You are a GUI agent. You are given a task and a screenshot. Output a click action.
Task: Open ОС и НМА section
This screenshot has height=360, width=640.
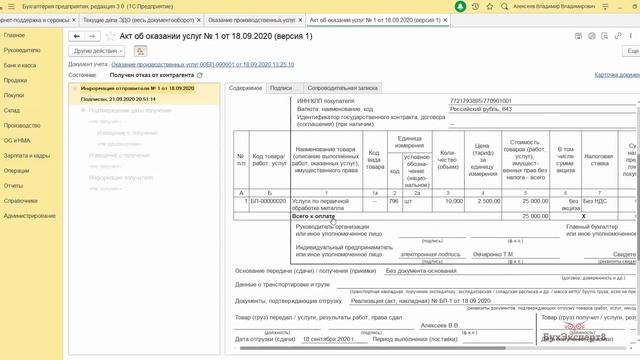pyautogui.click(x=17, y=140)
